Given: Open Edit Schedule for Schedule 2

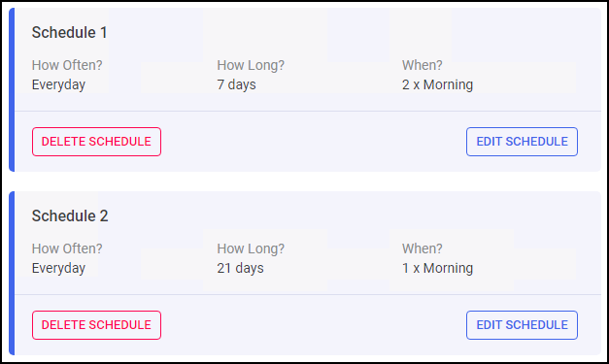Looking at the screenshot, I should pos(522,325).
